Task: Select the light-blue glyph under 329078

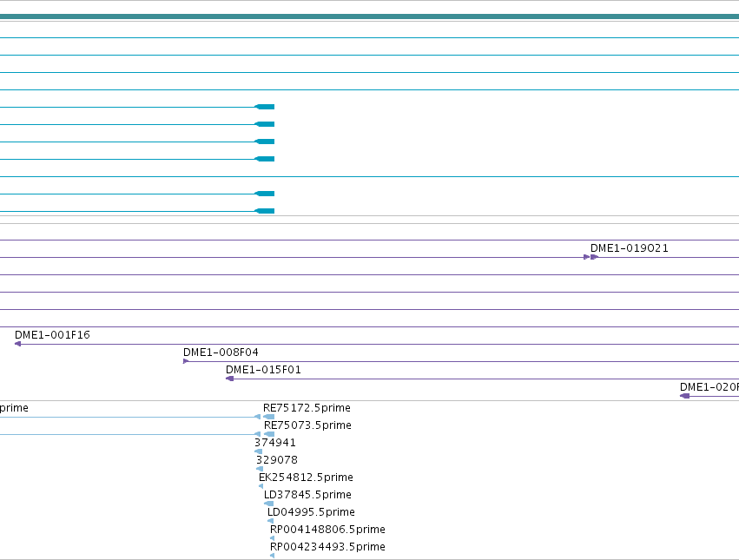Action: pyautogui.click(x=260, y=469)
